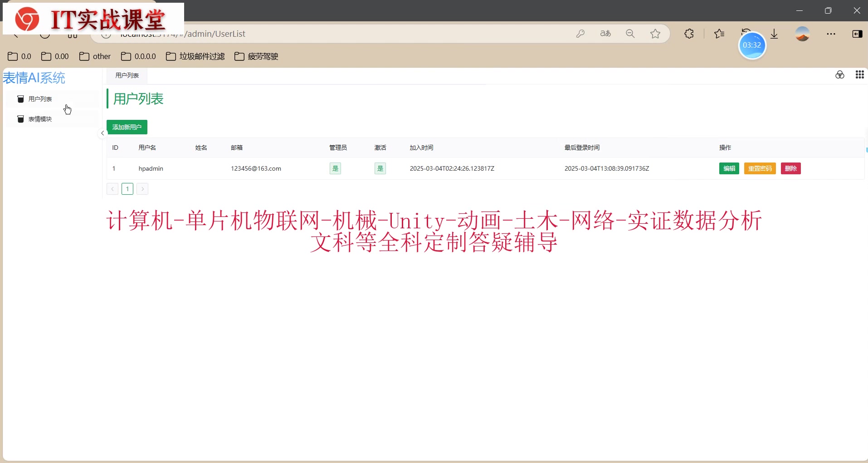The image size is (868, 463).
Task: Click the translate page icon
Action: pyautogui.click(x=605, y=34)
